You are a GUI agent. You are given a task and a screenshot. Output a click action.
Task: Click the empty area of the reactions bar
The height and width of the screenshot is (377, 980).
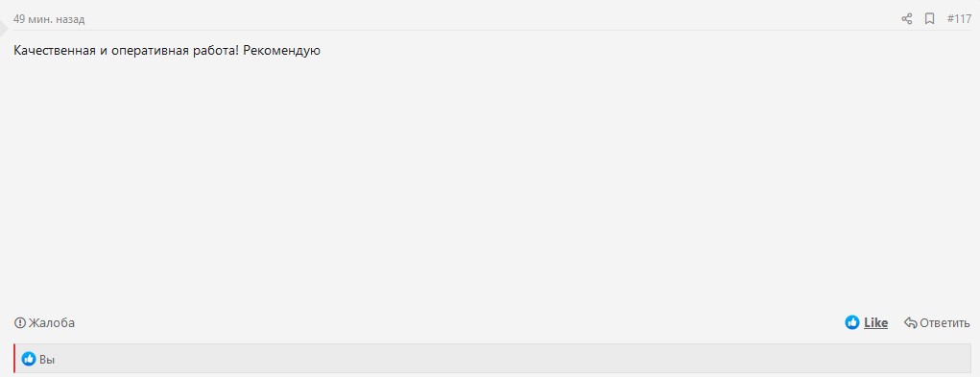click(500, 359)
